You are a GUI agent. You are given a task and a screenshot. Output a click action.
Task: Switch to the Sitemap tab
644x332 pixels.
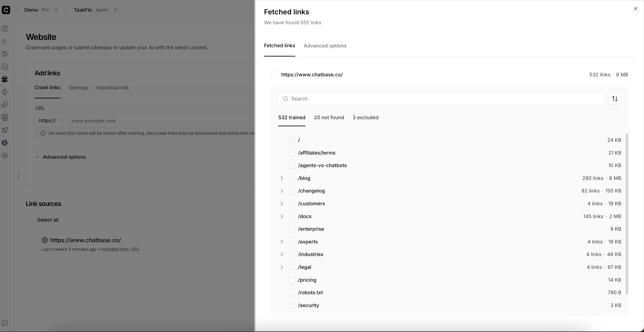tap(78, 88)
